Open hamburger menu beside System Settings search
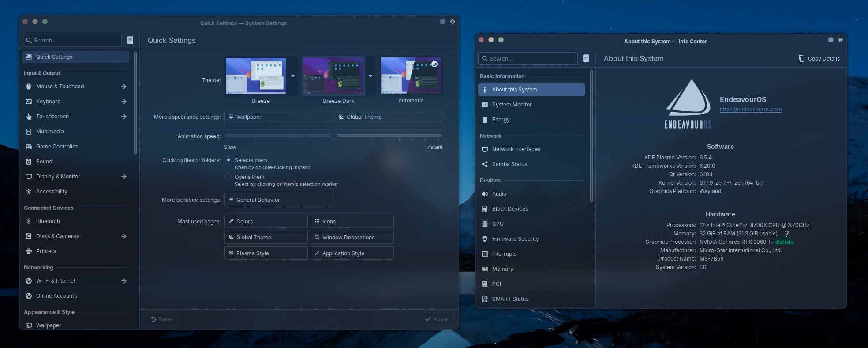The image size is (868, 348). pyautogui.click(x=130, y=40)
